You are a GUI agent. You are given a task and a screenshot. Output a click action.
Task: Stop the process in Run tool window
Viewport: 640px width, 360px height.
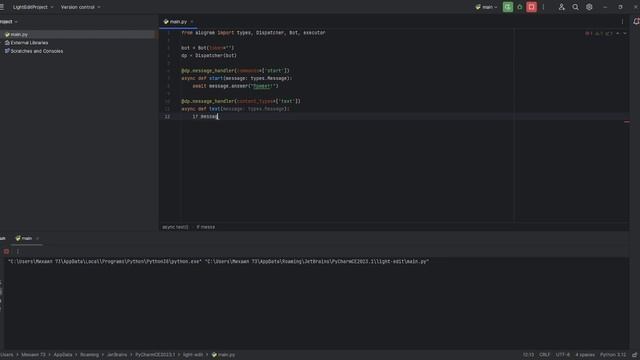click(6, 251)
